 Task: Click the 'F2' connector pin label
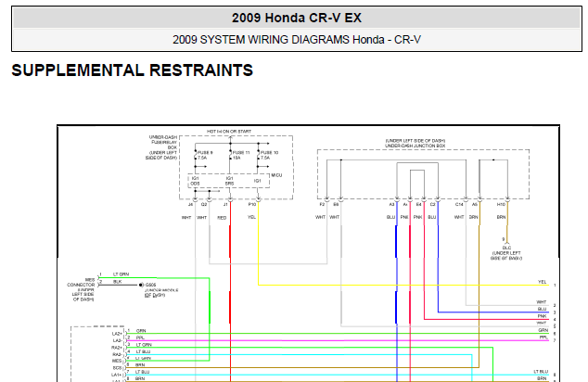click(x=322, y=204)
